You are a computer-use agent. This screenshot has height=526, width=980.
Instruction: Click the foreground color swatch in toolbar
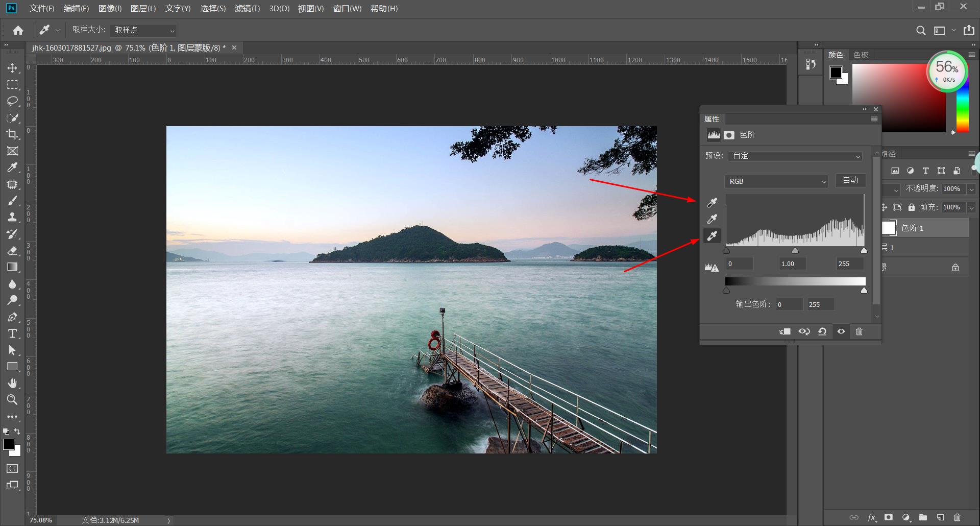tap(8, 444)
